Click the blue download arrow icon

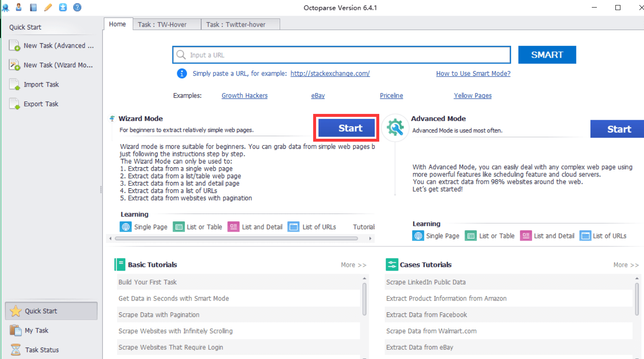tap(63, 7)
